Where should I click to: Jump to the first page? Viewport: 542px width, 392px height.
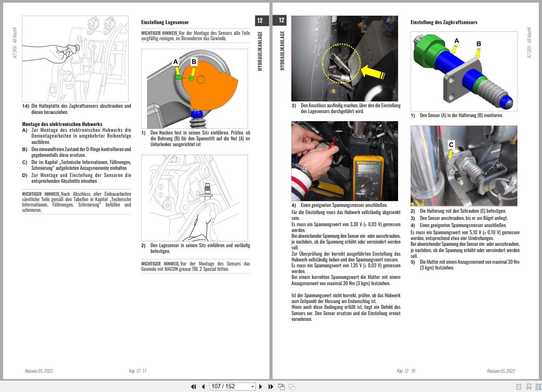click(x=193, y=387)
